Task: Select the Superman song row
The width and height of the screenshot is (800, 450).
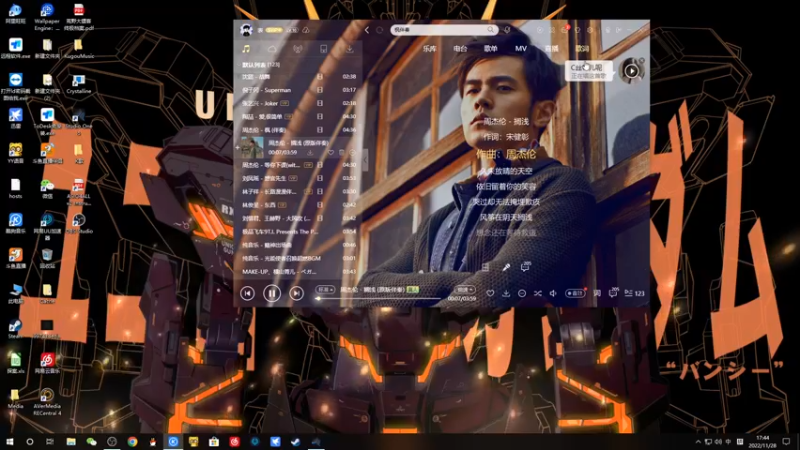Action: [x=298, y=90]
